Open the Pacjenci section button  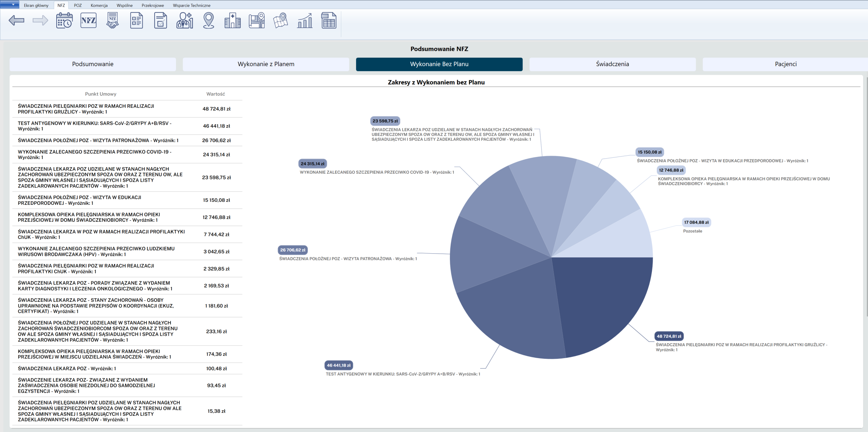point(785,64)
